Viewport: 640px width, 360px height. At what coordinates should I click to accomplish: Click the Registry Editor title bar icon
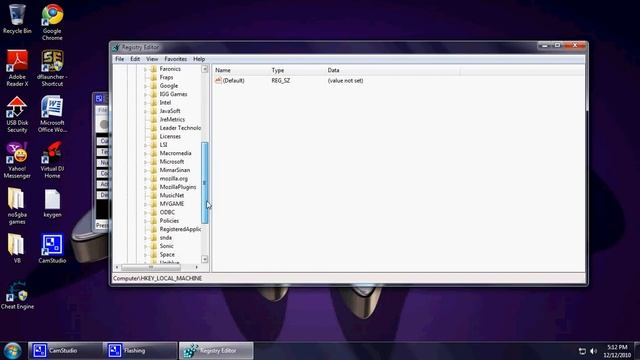click(x=116, y=47)
